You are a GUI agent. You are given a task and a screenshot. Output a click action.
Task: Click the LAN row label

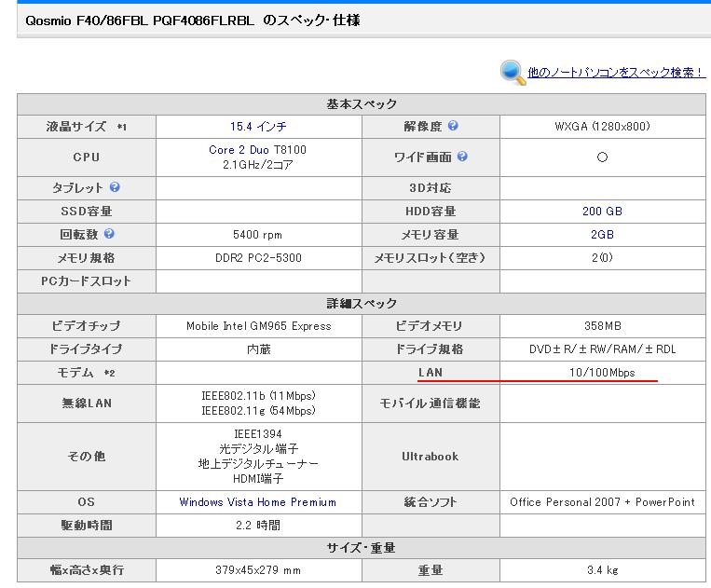pos(431,372)
